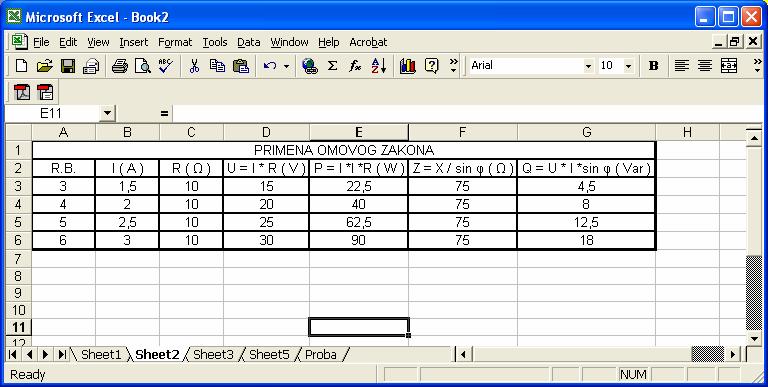
Task: Open the File menu
Action: pyautogui.click(x=41, y=42)
